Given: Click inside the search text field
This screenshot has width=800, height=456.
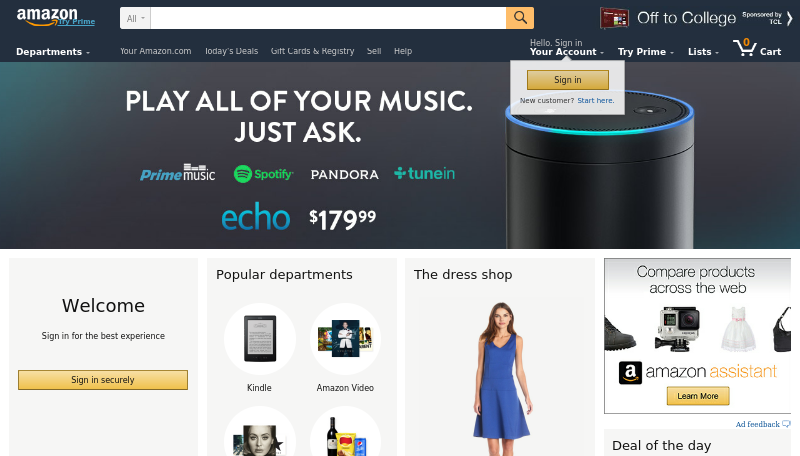Looking at the screenshot, I should [328, 18].
